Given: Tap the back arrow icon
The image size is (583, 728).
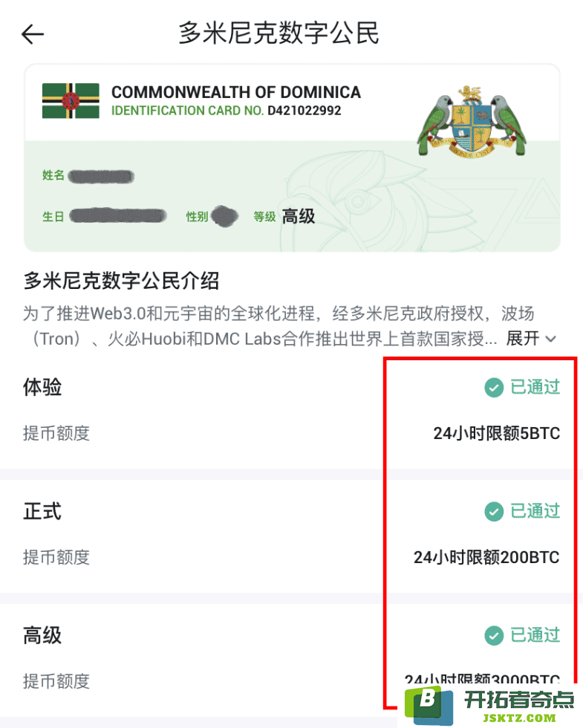Looking at the screenshot, I should (x=33, y=34).
